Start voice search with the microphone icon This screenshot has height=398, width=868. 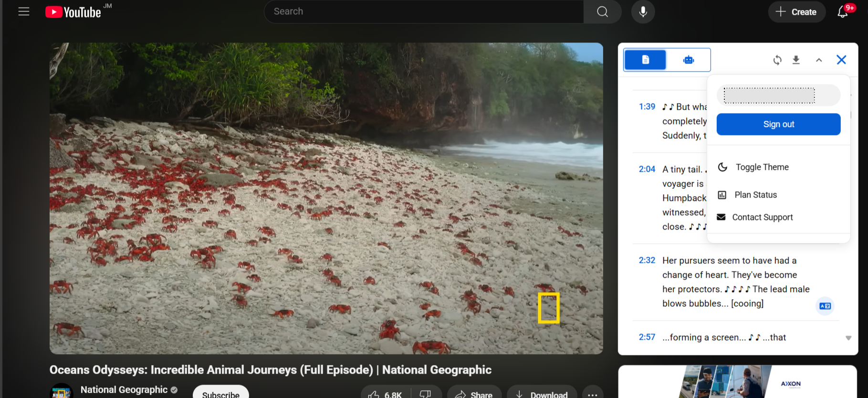(643, 11)
